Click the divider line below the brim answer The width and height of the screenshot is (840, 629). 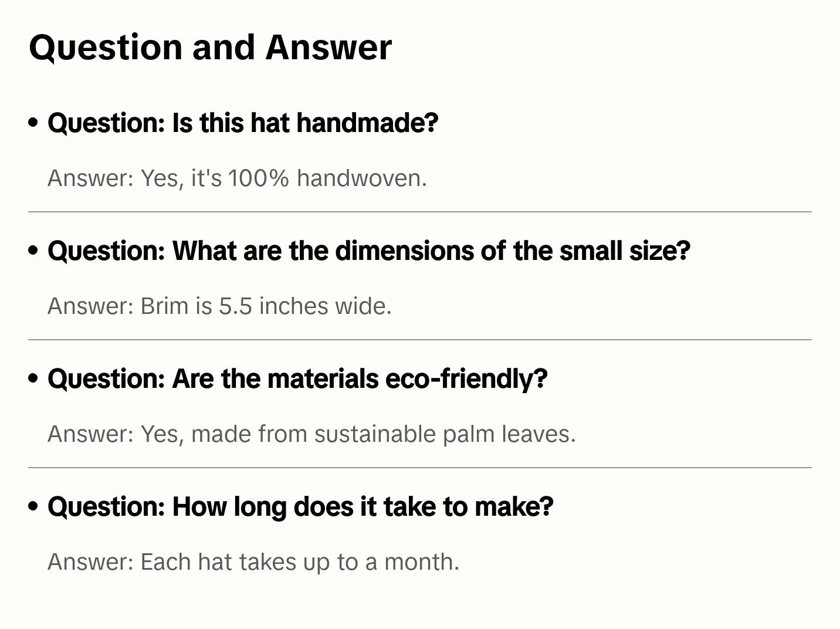coord(420,340)
